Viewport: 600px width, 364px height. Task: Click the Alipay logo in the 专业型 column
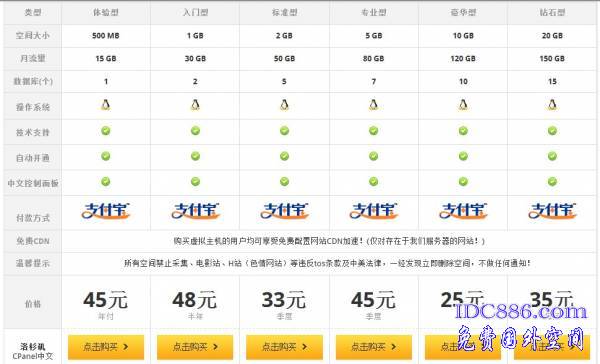pos(373,211)
